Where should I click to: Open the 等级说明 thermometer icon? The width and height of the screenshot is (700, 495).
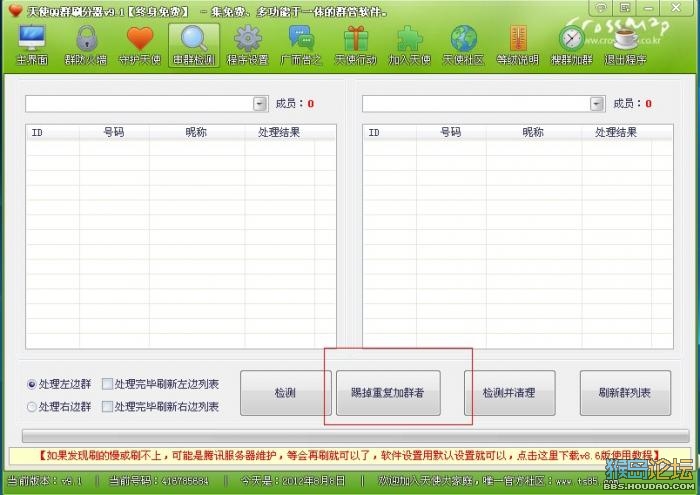pyautogui.click(x=517, y=45)
